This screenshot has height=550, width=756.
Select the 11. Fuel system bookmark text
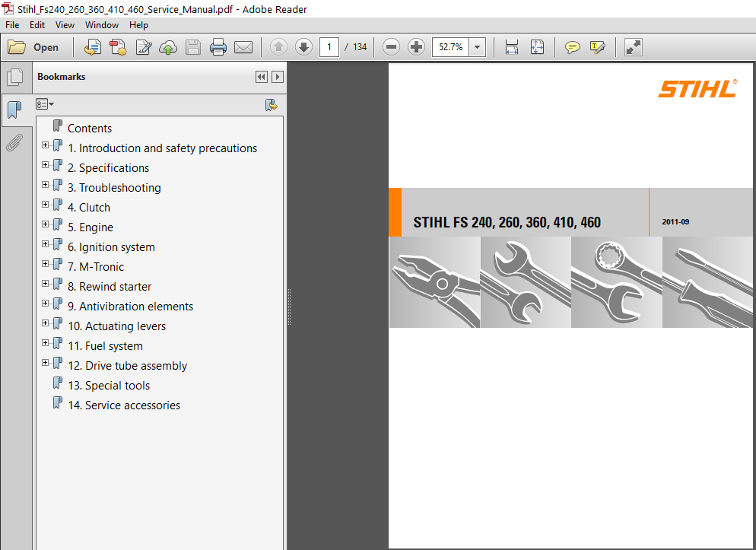tap(105, 346)
